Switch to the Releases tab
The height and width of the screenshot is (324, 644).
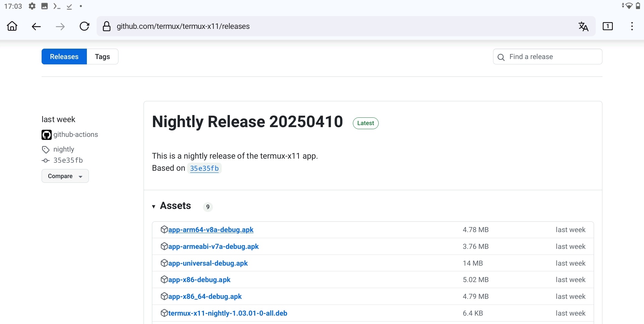tap(64, 56)
